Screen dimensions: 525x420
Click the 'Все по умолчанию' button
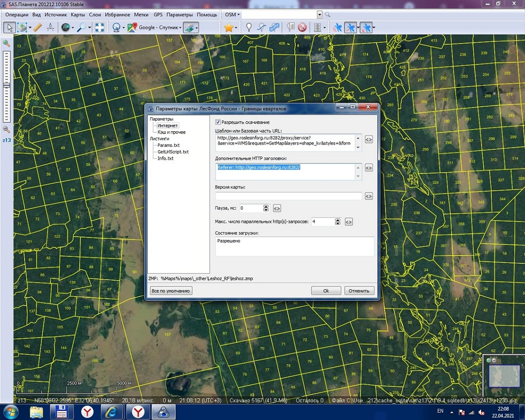(171, 291)
